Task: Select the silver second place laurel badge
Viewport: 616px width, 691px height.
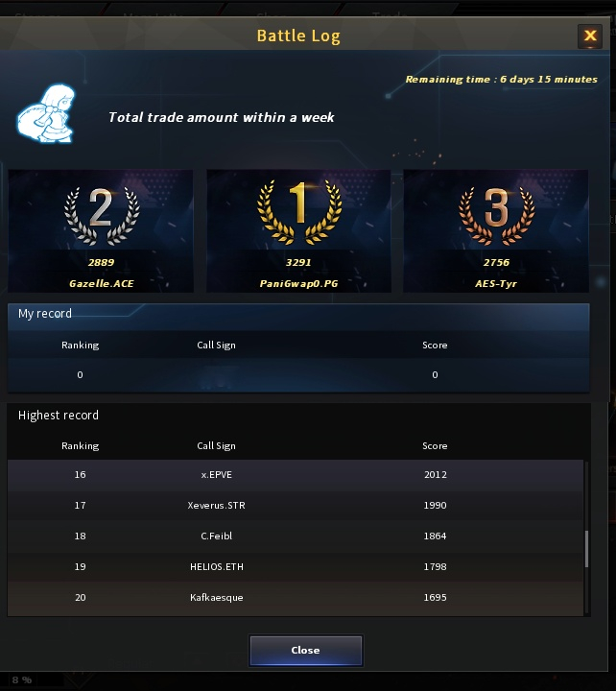Action: (102, 216)
